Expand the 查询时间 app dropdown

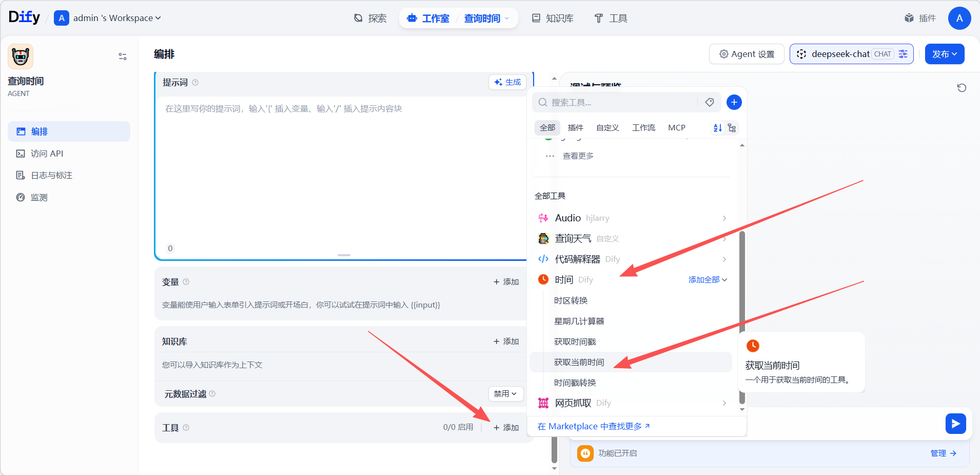pyautogui.click(x=487, y=18)
